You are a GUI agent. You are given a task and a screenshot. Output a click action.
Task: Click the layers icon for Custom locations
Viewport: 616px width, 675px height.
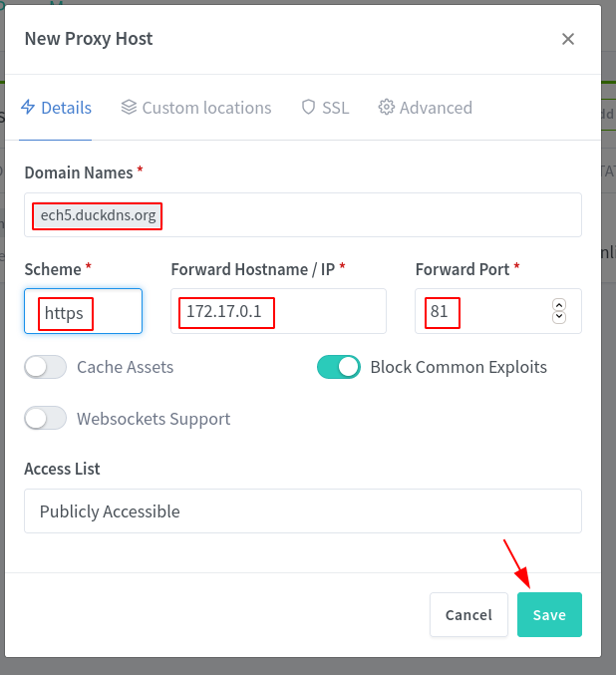[129, 108]
